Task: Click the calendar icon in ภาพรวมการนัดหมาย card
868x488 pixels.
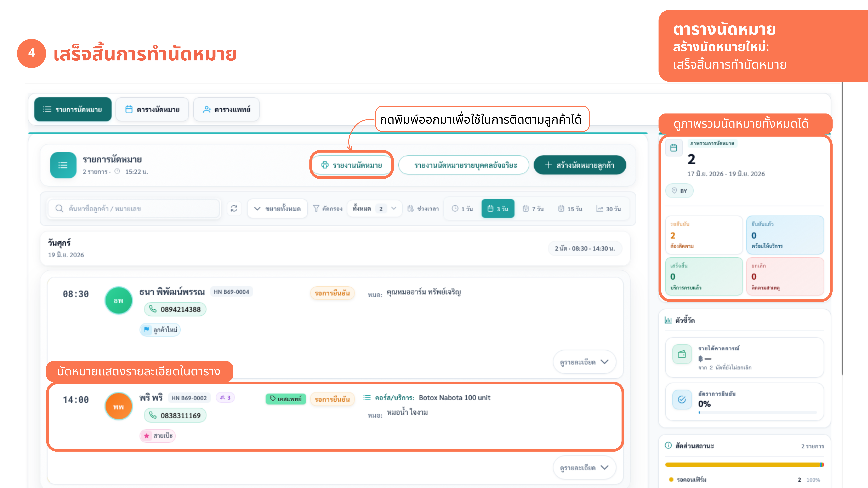Action: [674, 148]
